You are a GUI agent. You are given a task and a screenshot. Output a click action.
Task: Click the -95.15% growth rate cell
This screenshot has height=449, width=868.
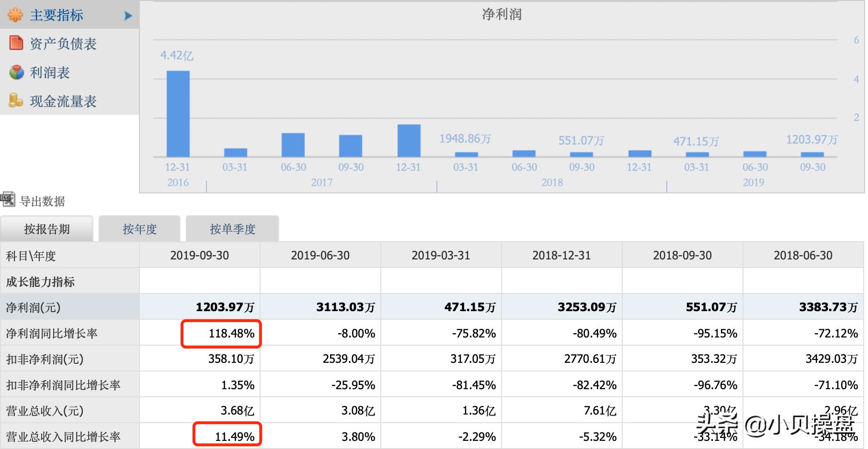click(683, 333)
